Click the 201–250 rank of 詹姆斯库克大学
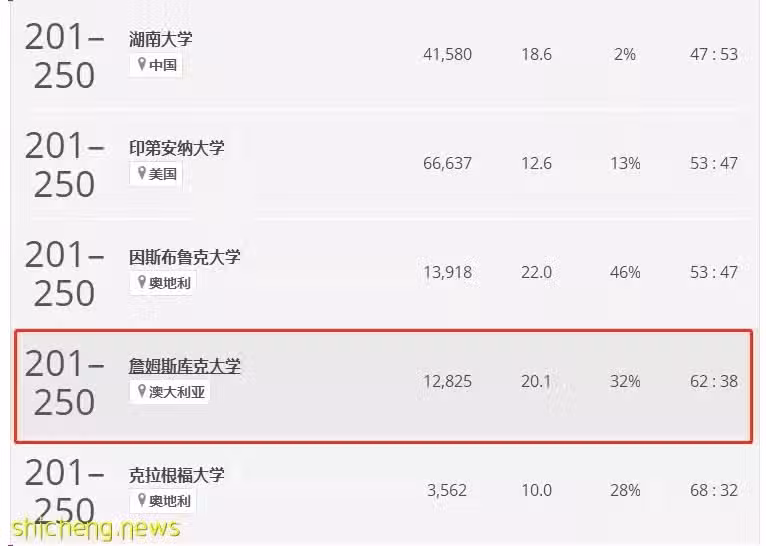This screenshot has width=766, height=546. pyautogui.click(x=64, y=383)
